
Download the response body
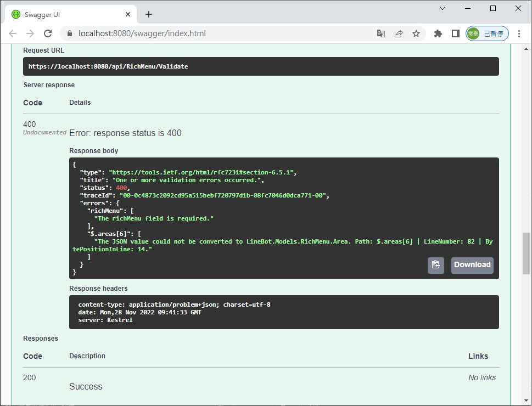(472, 265)
